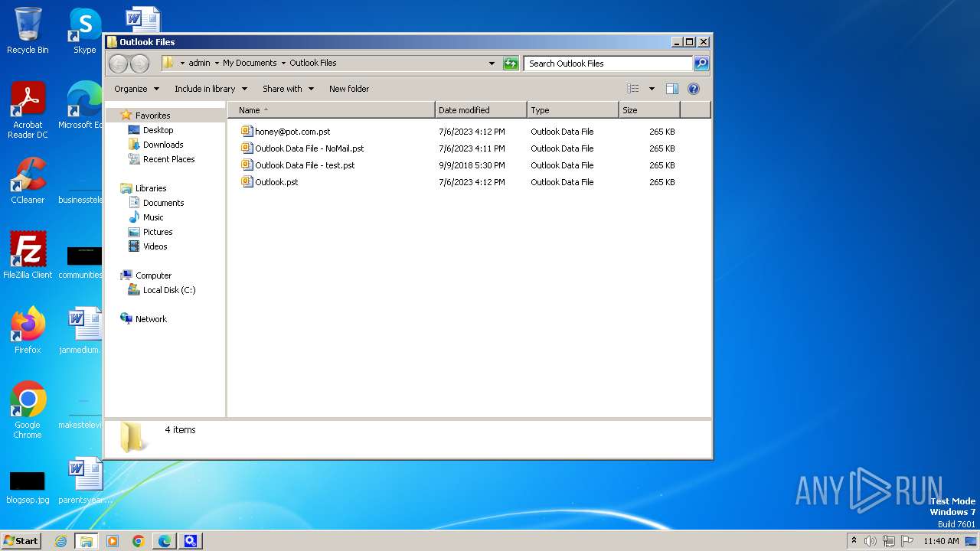
Task: Open Chrome from taskbar
Action: click(139, 541)
